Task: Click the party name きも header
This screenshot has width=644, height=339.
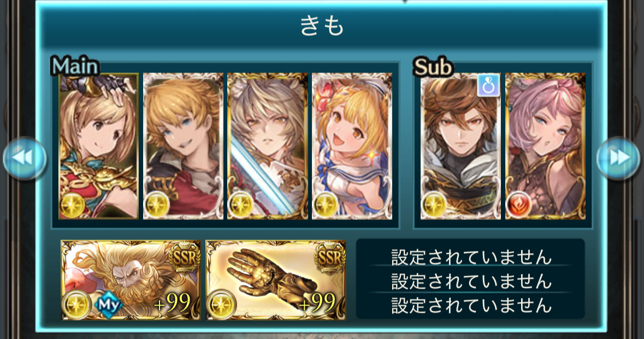Action: pyautogui.click(x=322, y=26)
